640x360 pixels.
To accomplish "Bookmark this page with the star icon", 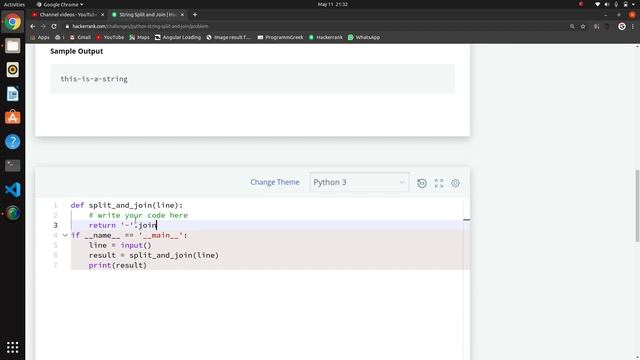I will pyautogui.click(x=583, y=26).
